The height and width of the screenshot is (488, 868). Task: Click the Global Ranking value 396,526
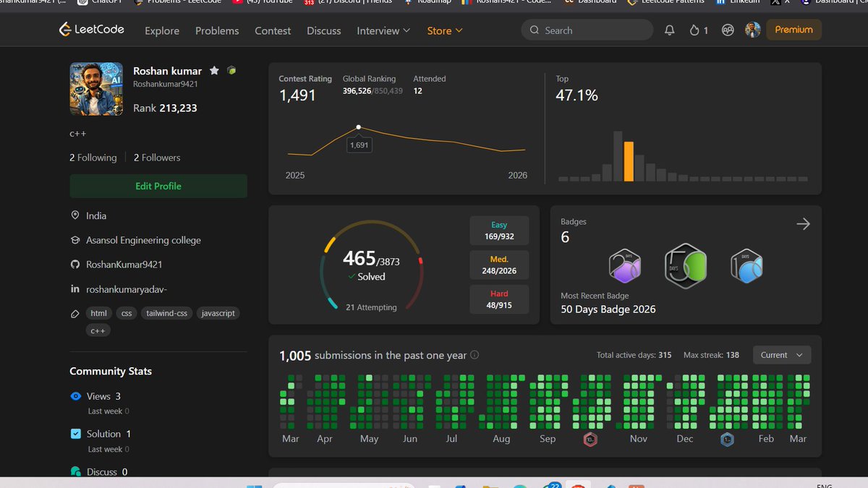[357, 91]
